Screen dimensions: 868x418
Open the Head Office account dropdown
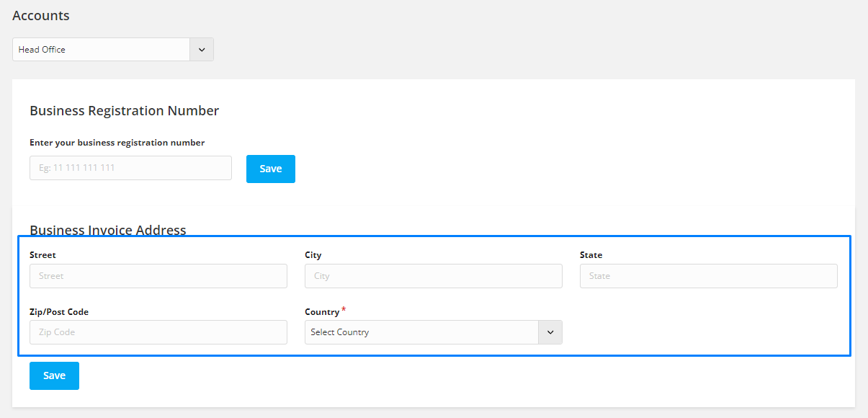[113, 50]
